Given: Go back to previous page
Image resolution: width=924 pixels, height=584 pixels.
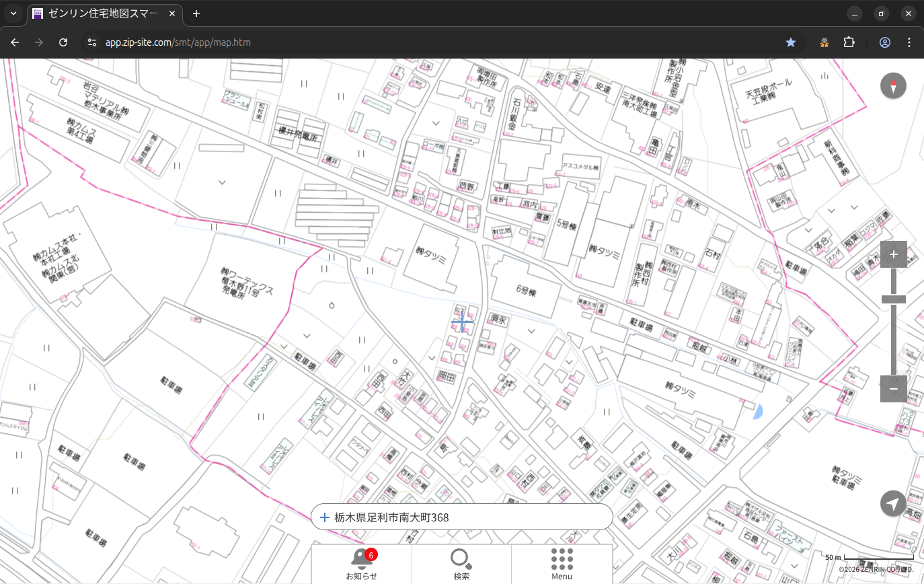Looking at the screenshot, I should coord(15,42).
